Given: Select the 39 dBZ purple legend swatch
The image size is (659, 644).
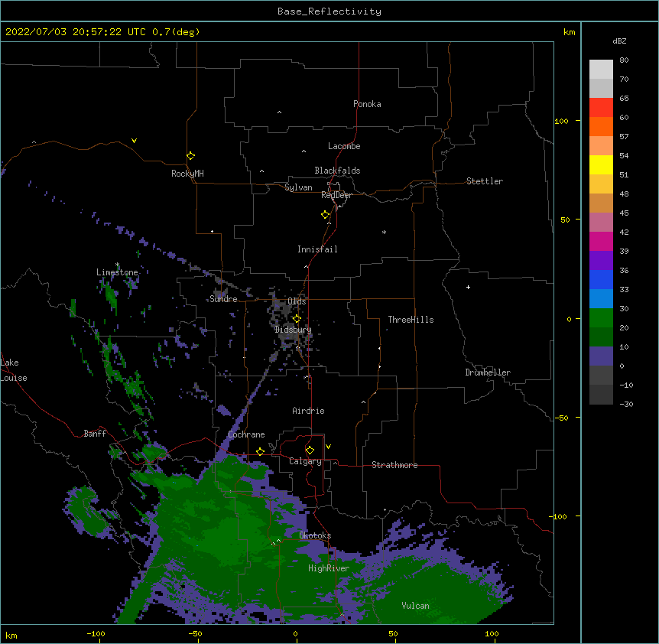Looking at the screenshot, I should [x=601, y=260].
